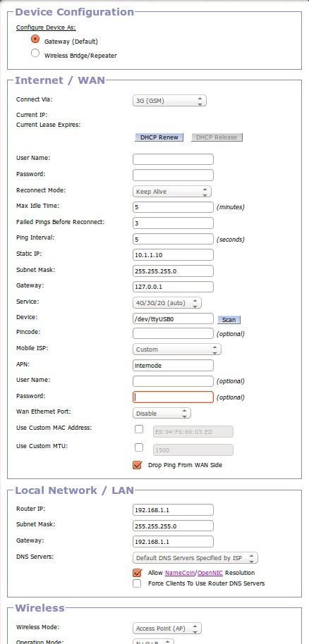The height and width of the screenshot is (644, 309).
Task: Uncheck Drop Ping From WAN Side
Action: 138,465
